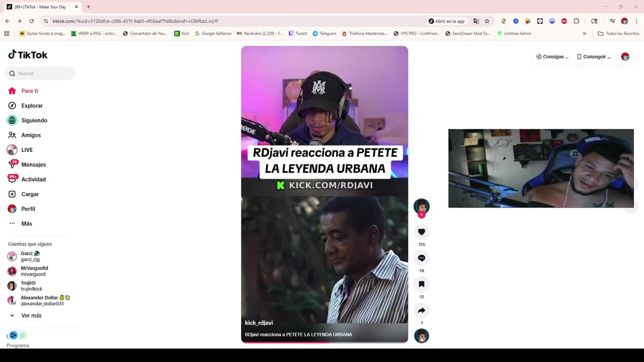The image size is (644, 362).
Task: View site information icon in address bar
Action: [46, 21]
